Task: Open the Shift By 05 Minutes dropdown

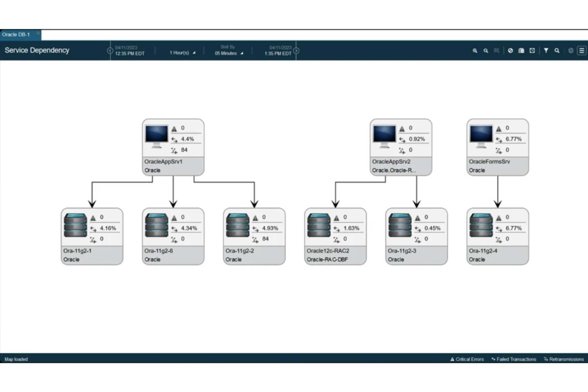Action: (x=228, y=53)
